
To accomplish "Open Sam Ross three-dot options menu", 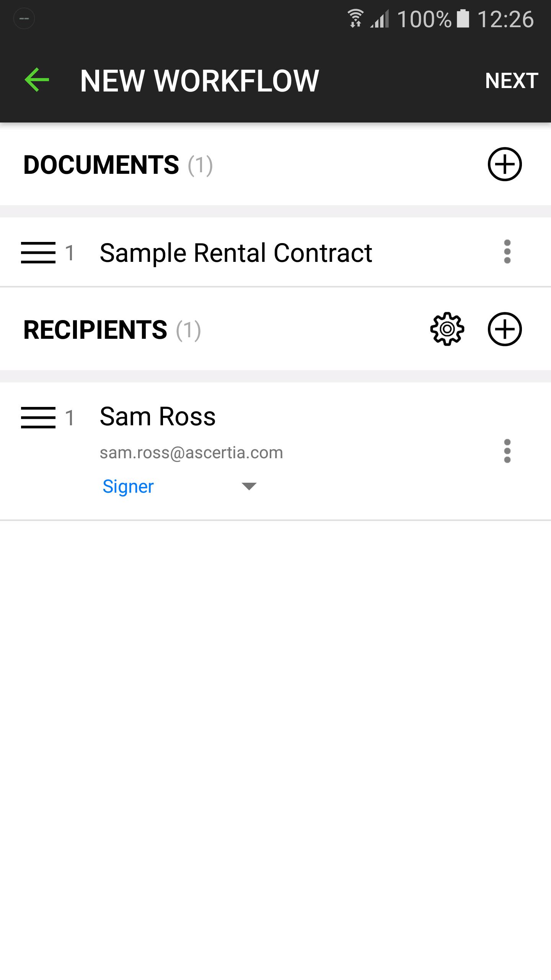I will [x=507, y=451].
